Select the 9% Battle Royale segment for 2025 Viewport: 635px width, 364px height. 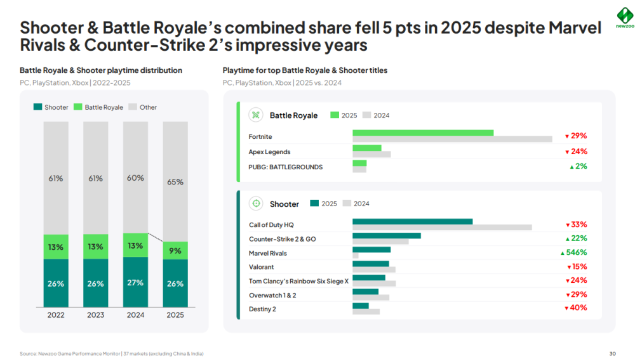175,250
